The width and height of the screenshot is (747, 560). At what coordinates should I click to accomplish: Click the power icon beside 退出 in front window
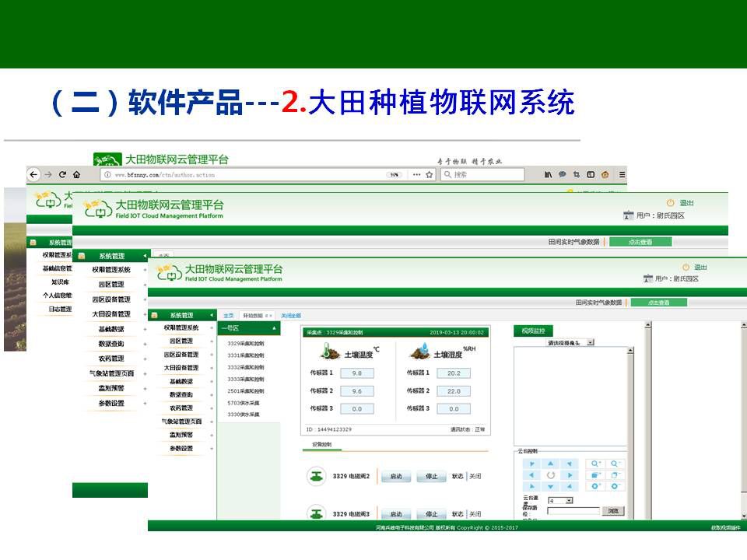click(x=686, y=267)
